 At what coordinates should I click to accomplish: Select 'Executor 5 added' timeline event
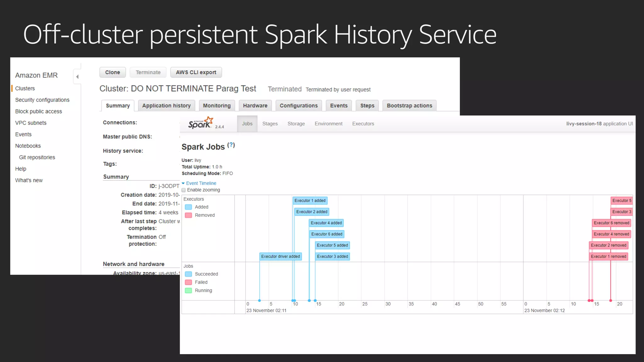point(332,245)
